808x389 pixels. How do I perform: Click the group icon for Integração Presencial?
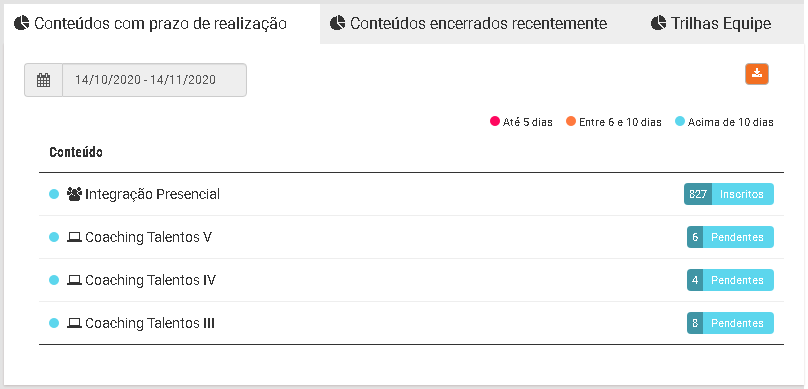pos(74,194)
